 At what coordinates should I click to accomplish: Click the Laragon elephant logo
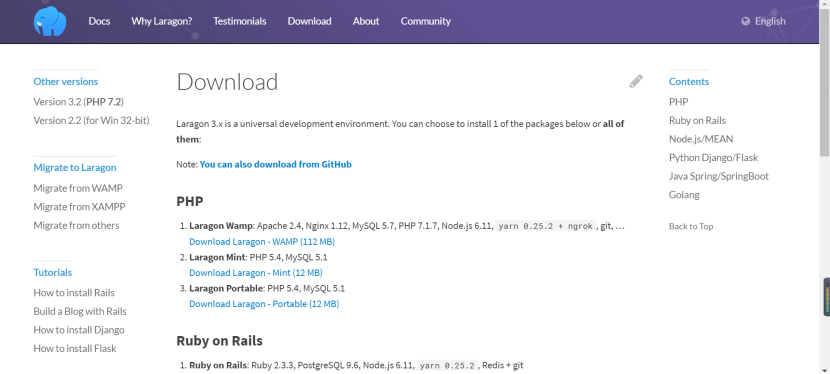50,21
